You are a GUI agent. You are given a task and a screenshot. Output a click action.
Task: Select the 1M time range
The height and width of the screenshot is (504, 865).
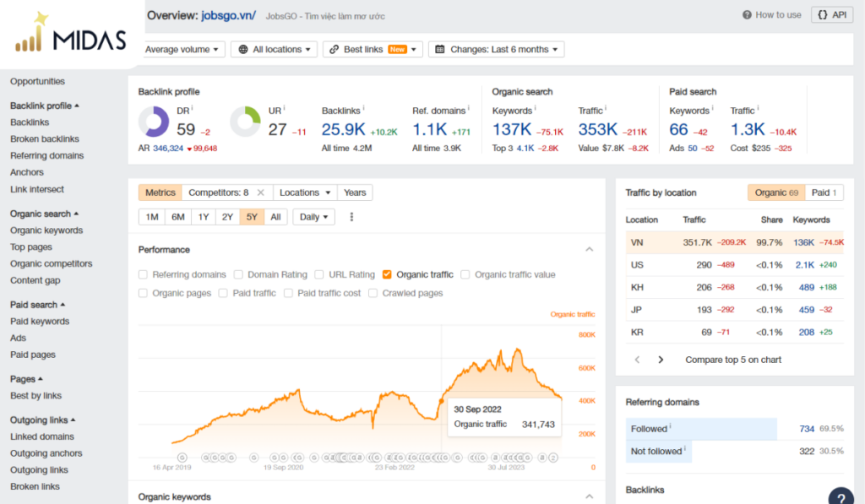[152, 217]
